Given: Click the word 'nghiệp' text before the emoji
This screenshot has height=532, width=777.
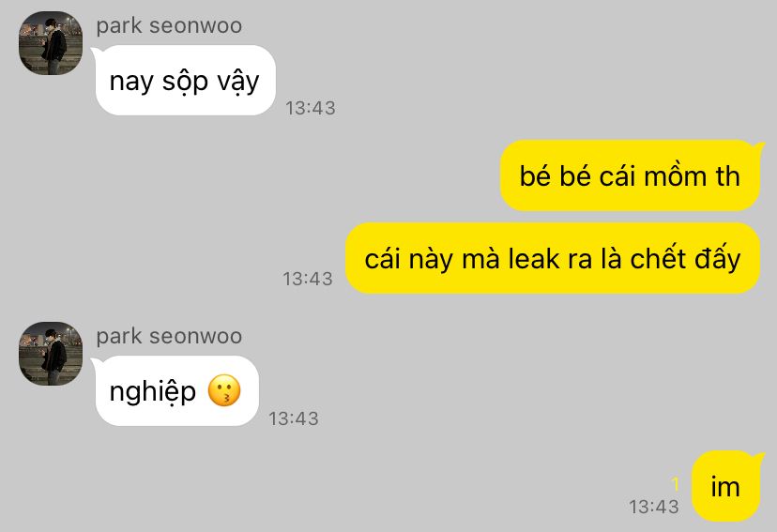Looking at the screenshot, I should point(153,392).
